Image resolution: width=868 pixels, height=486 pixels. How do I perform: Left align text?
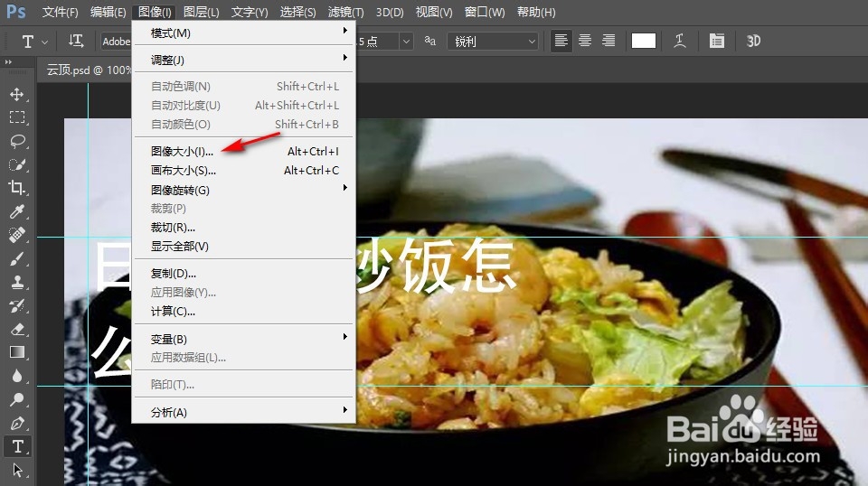561,41
